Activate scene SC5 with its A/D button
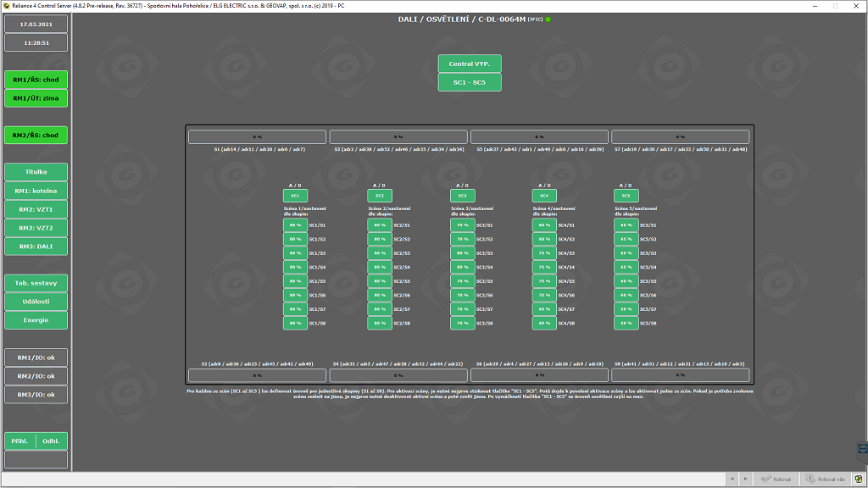 pyautogui.click(x=626, y=196)
